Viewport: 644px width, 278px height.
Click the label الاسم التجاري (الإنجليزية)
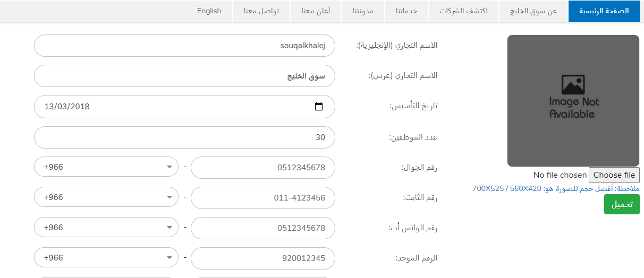[x=396, y=46]
